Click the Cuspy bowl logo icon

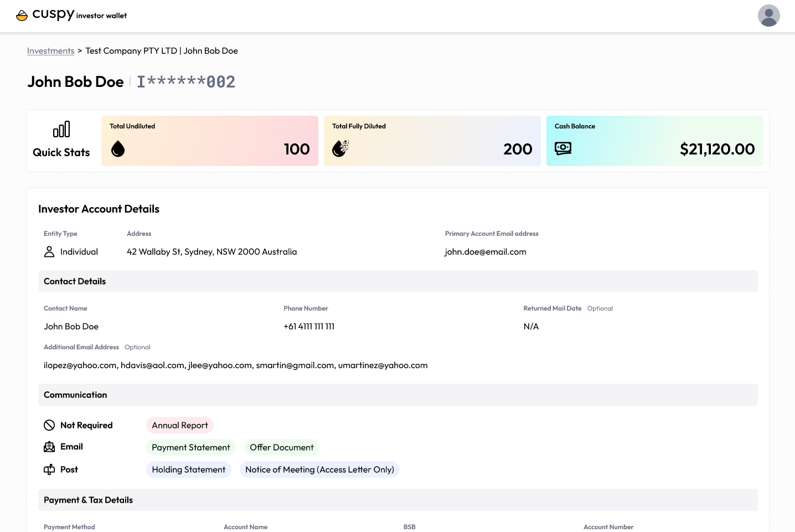[x=22, y=16]
